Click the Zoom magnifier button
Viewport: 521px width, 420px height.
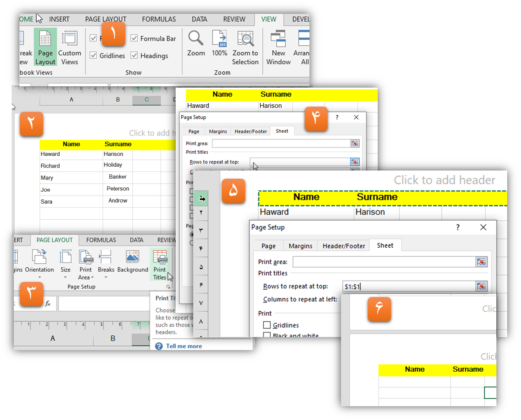[196, 44]
